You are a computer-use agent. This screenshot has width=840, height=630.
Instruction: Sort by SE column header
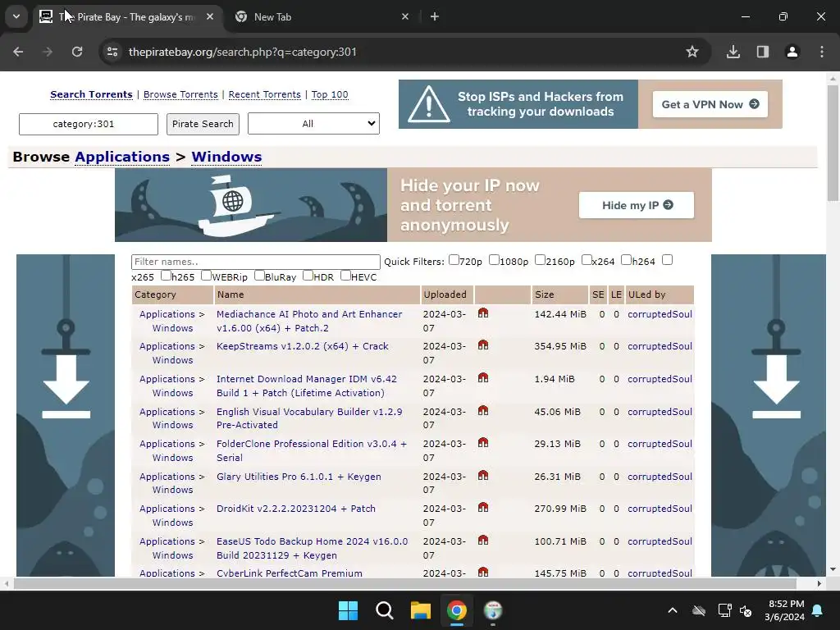[x=598, y=294]
